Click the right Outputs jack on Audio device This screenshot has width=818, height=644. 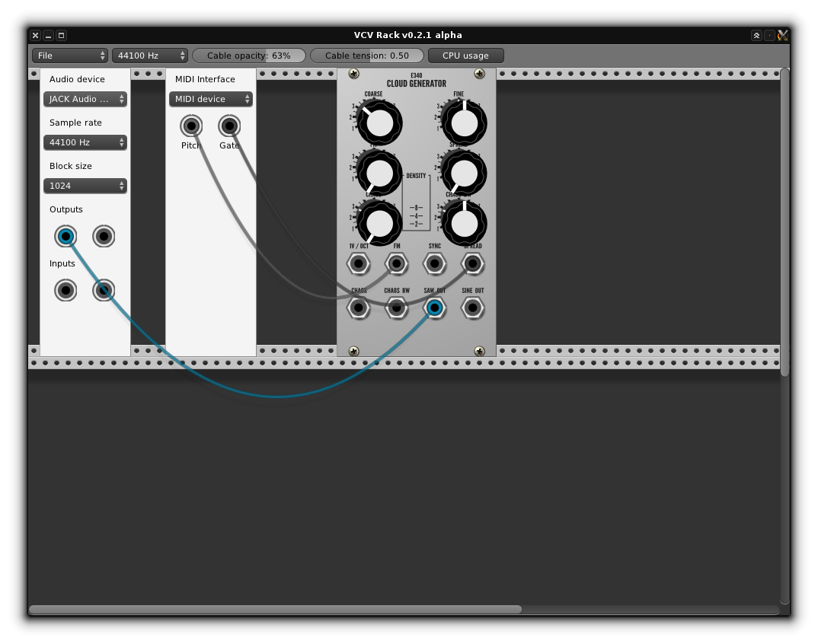pos(104,236)
